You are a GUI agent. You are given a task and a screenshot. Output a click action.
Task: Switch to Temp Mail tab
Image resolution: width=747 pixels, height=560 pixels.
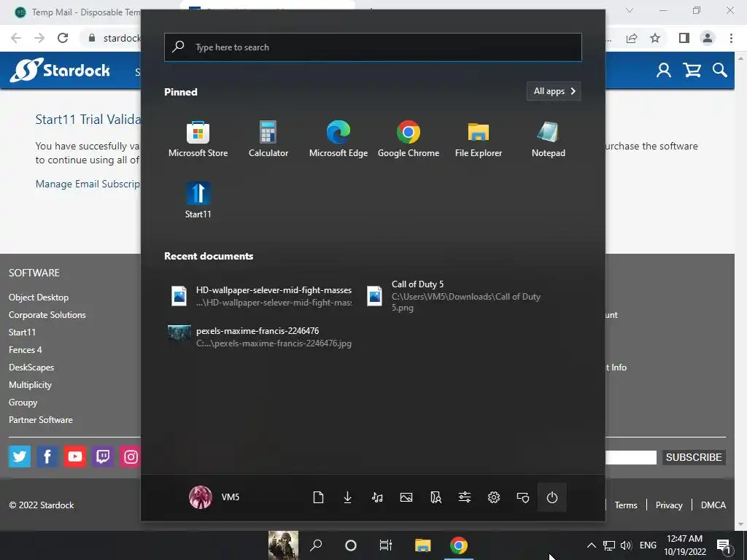tap(77, 12)
